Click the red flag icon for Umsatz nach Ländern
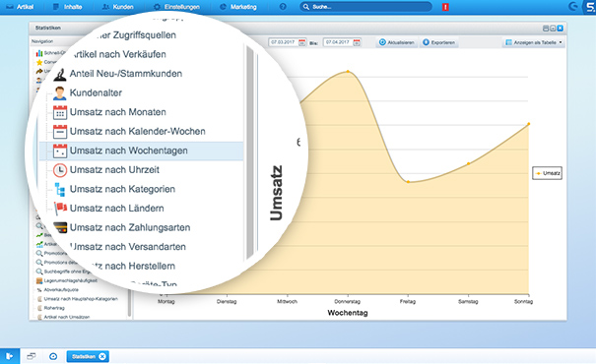Viewport: 596px width, 364px height. (x=60, y=209)
